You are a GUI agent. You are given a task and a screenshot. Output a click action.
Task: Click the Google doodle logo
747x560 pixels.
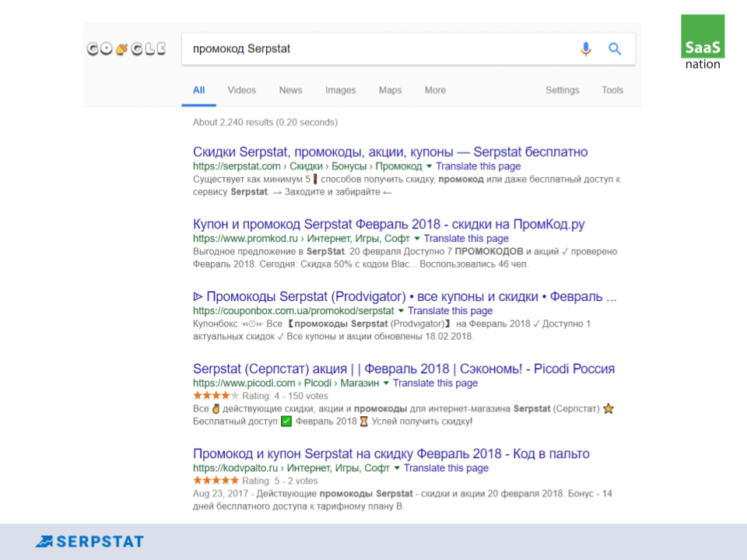(x=127, y=48)
